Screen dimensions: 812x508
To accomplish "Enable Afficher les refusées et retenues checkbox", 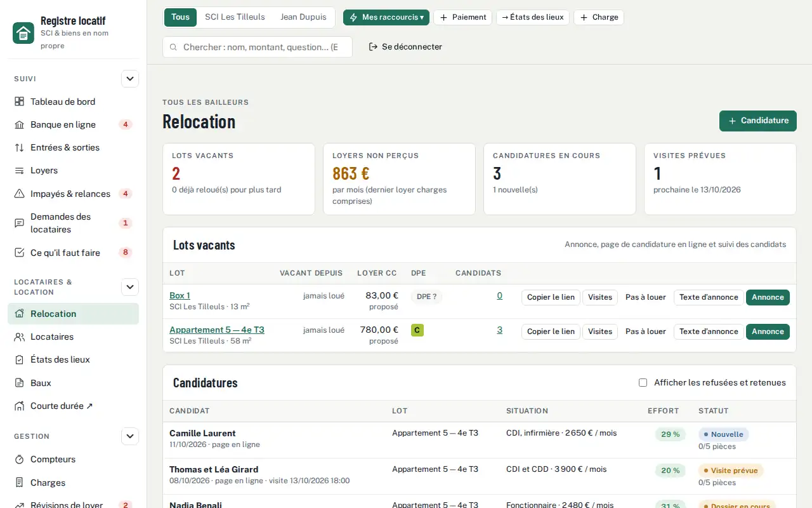I will click(643, 382).
